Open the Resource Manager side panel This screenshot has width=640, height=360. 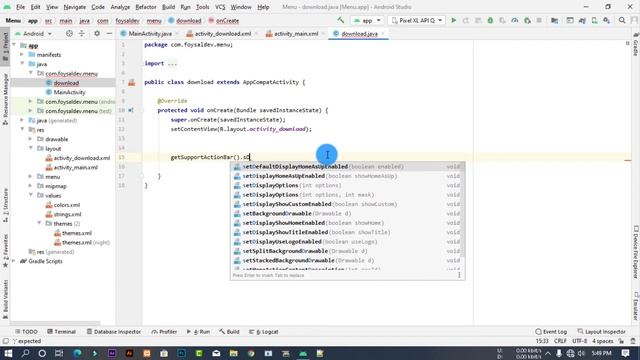click(x=5, y=99)
